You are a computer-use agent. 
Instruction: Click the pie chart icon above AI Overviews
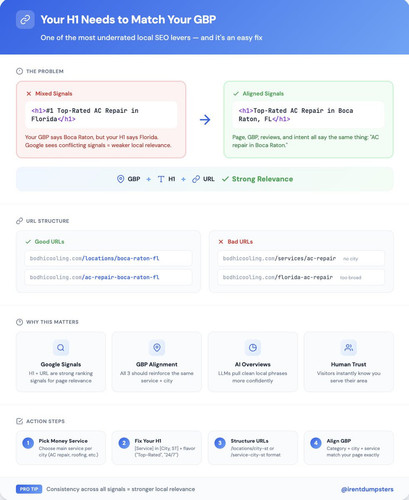(x=253, y=348)
